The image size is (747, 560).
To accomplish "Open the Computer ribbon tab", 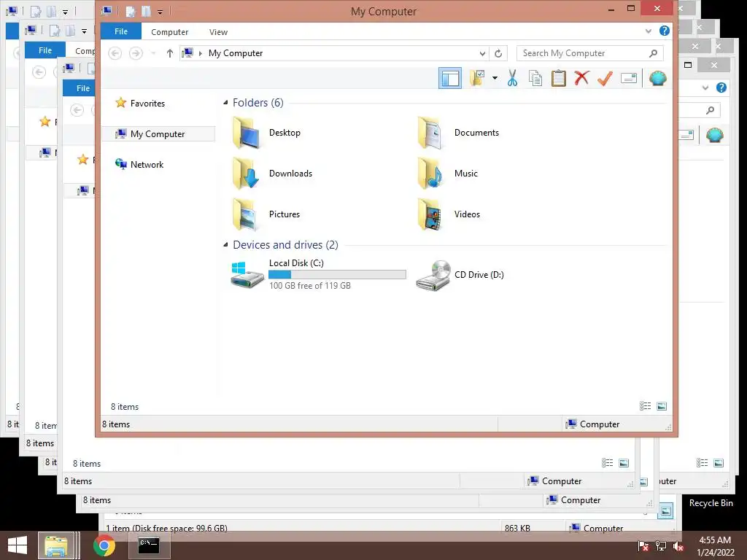I will tap(169, 32).
